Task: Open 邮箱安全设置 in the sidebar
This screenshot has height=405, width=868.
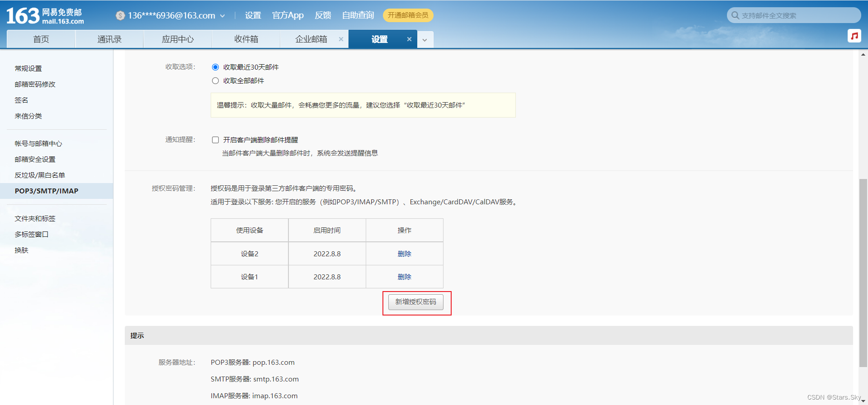Action: point(35,160)
